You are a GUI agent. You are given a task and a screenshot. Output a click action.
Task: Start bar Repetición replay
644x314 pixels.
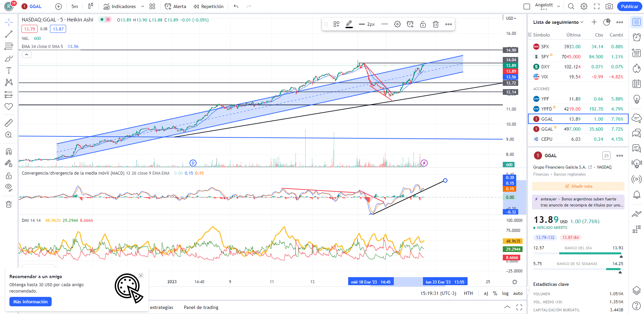(209, 6)
